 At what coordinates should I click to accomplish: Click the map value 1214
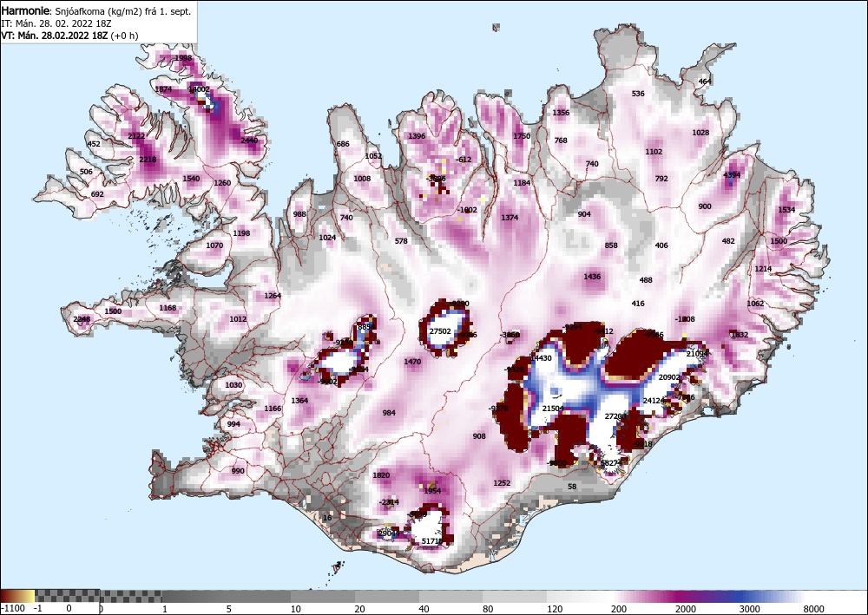(763, 269)
